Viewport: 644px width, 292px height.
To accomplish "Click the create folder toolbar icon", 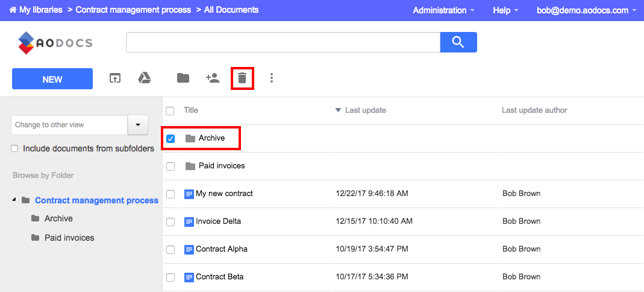I will (183, 78).
